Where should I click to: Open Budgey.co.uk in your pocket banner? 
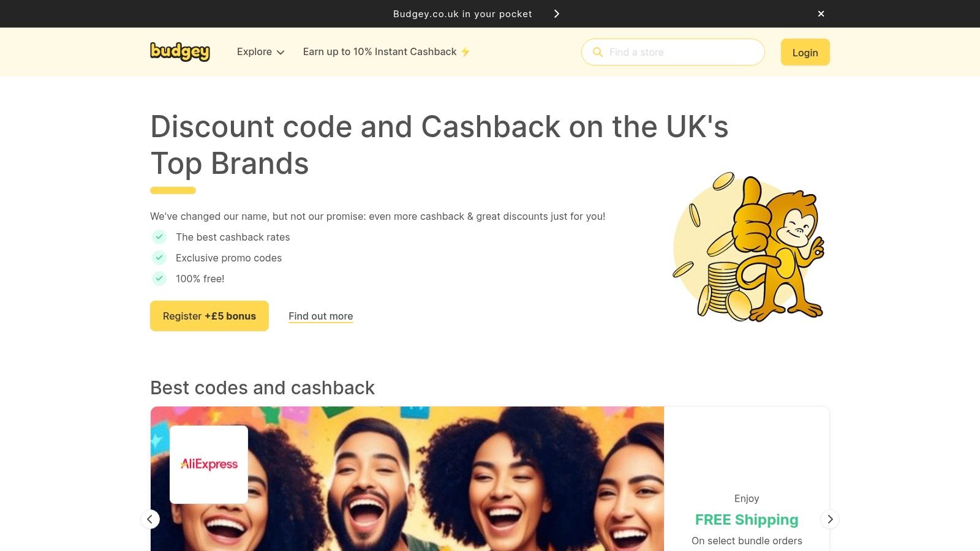(462, 13)
